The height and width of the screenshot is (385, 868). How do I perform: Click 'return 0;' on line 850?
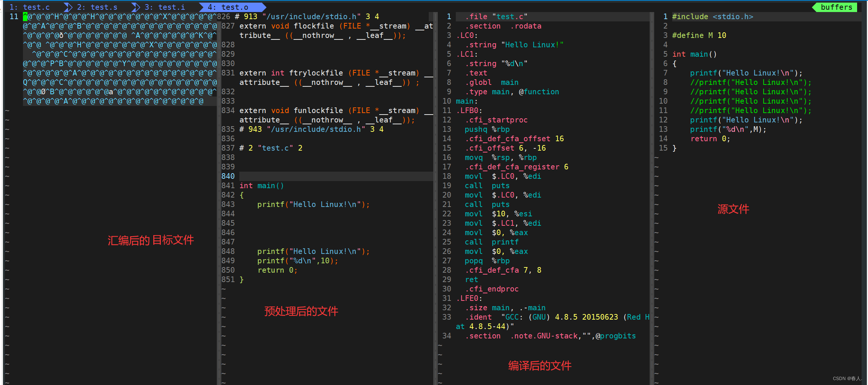click(277, 270)
